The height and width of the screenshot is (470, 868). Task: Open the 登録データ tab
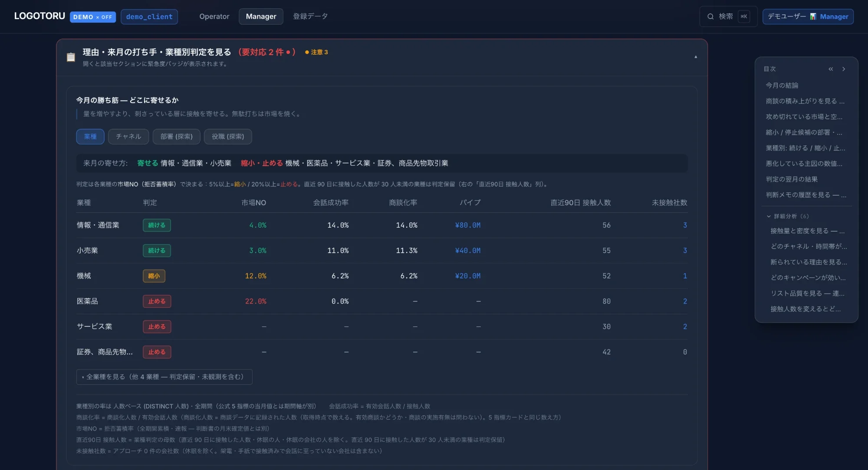(310, 16)
